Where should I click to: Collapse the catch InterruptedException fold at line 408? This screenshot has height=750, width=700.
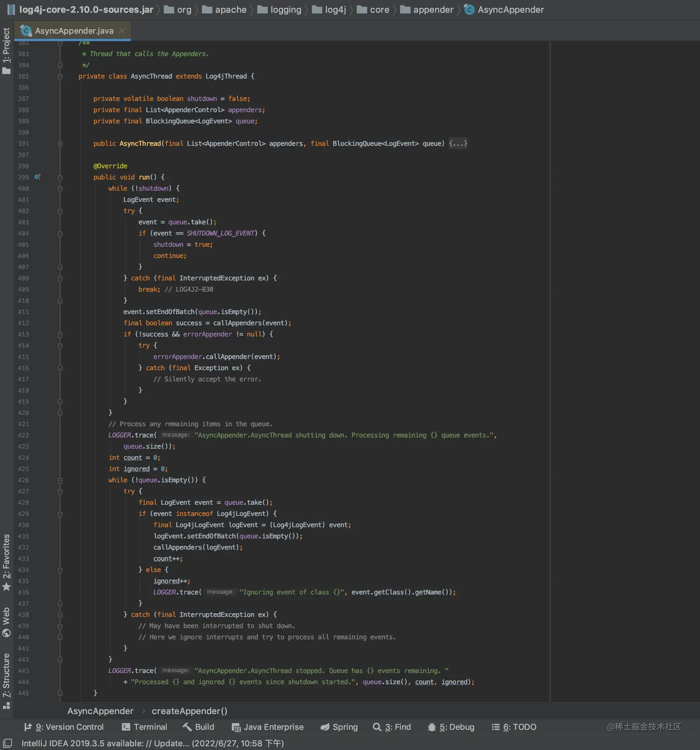[x=60, y=278]
